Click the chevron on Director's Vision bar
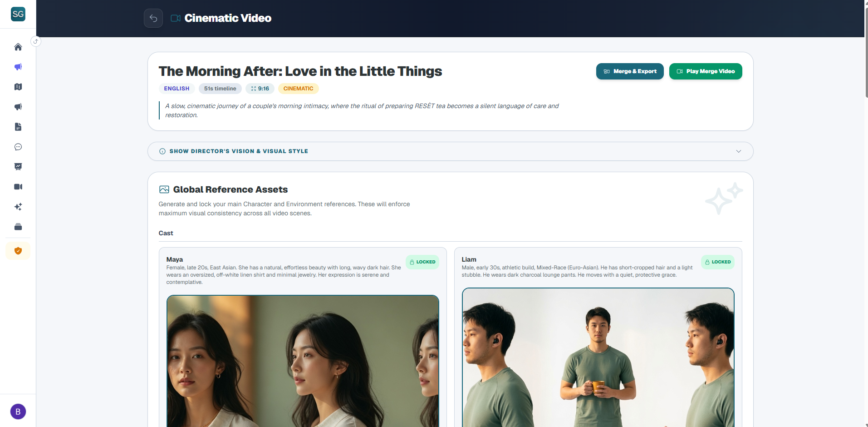The height and width of the screenshot is (427, 868). click(x=739, y=151)
